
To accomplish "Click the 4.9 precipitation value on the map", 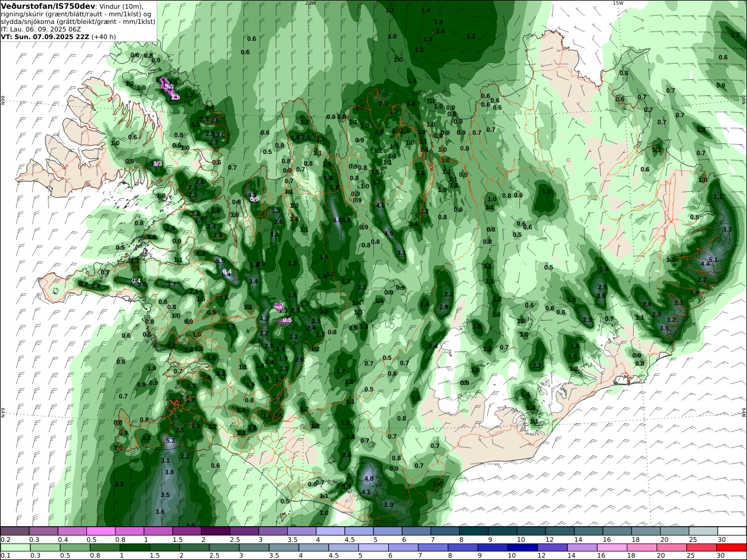I will (389, 233).
